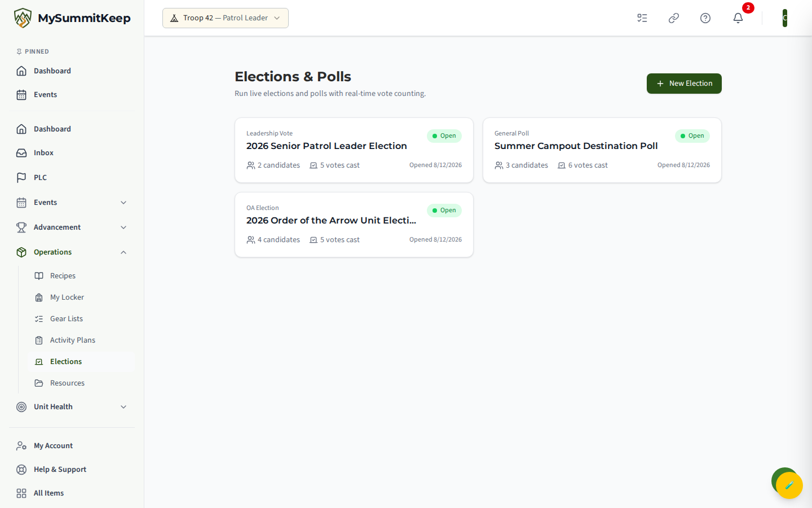The image size is (812, 508).
Task: Click the All Items grid icon
Action: pos(21,493)
